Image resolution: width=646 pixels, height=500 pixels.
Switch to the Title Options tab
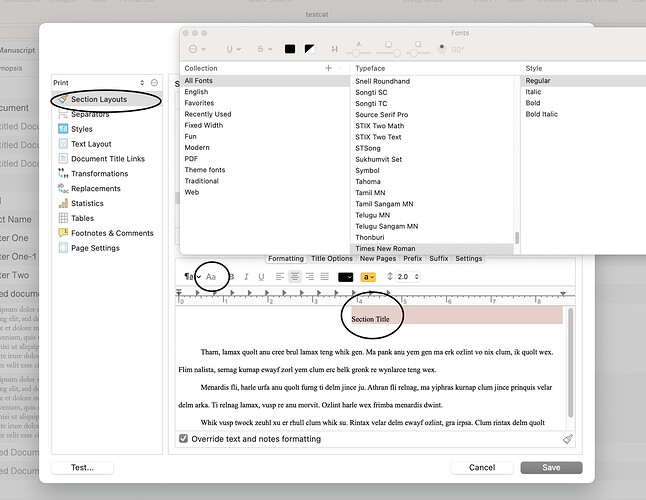pos(331,259)
